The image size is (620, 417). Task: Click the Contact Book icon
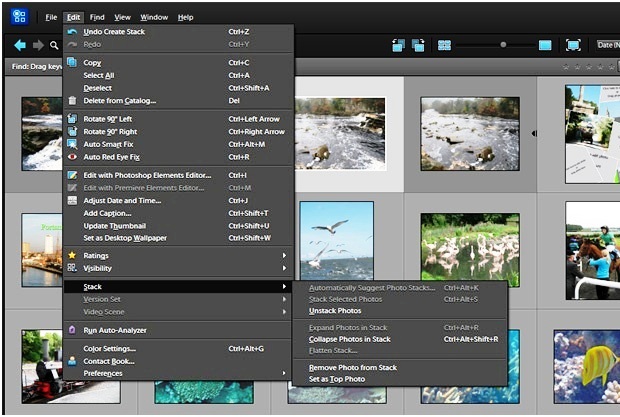[72, 360]
